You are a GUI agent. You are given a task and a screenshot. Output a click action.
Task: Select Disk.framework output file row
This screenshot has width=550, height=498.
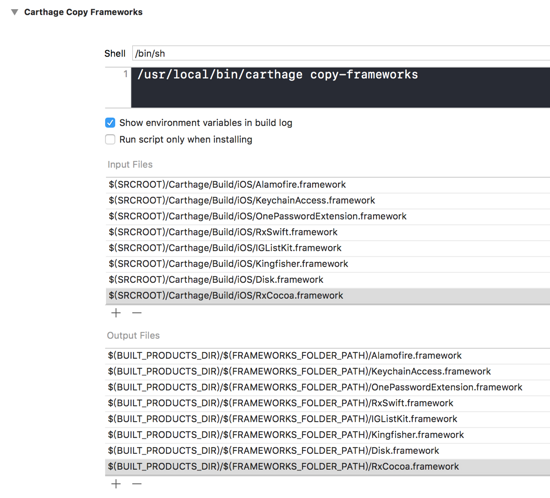(328, 451)
